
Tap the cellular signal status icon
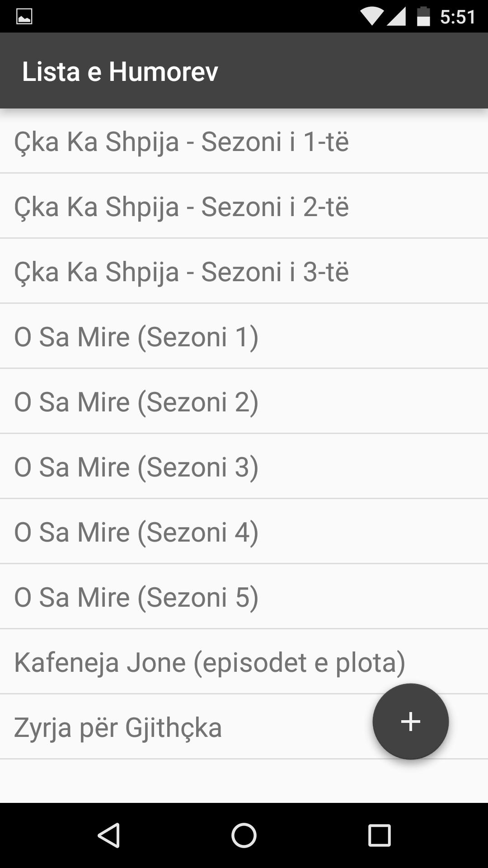pos(396,17)
